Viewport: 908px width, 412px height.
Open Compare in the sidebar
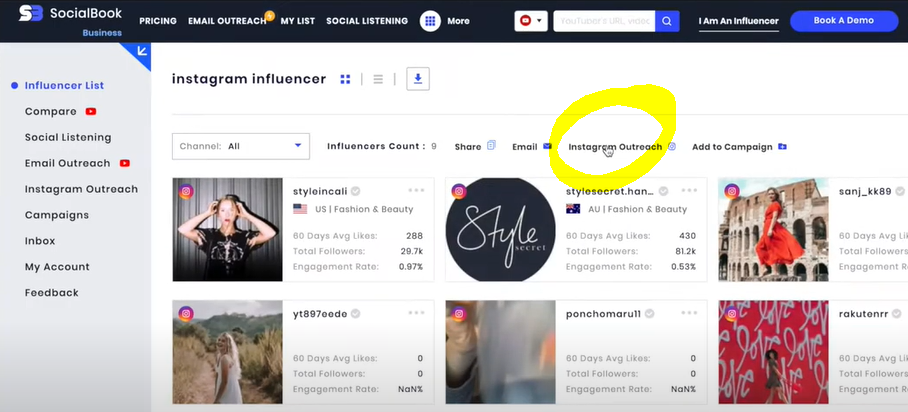(x=50, y=111)
